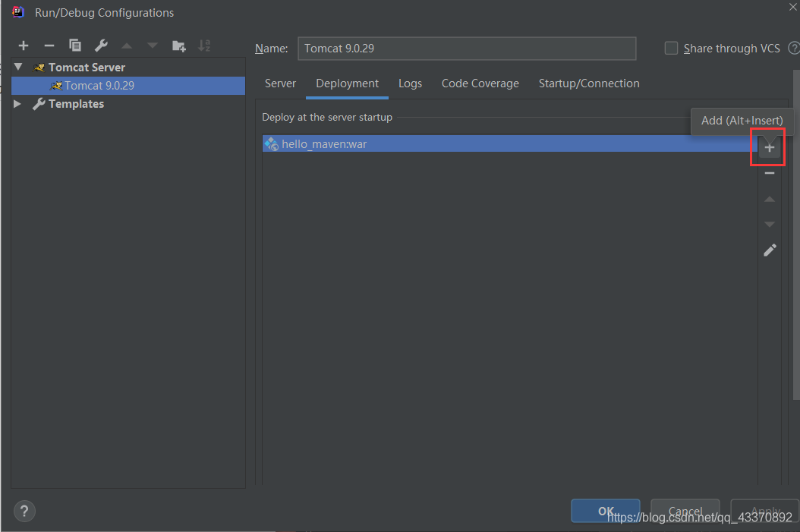Confirm with the OK button
This screenshot has width=800, height=532.
point(606,511)
